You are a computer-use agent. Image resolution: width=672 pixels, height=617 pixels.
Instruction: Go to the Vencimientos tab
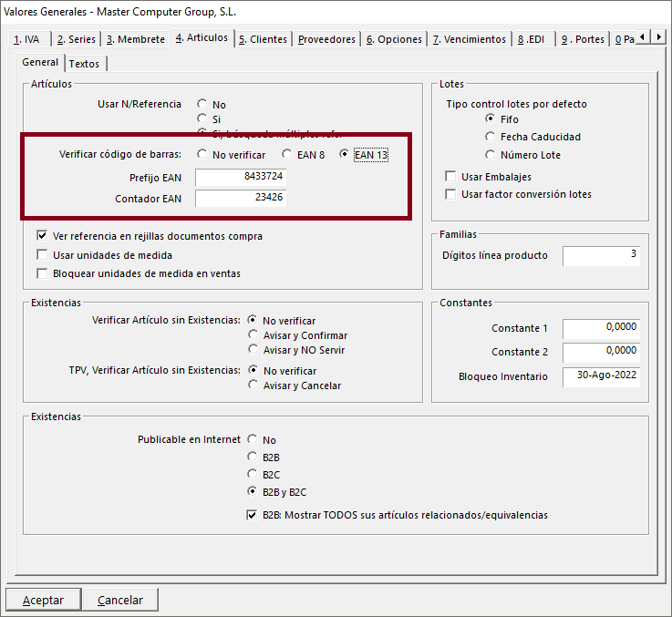coord(469,39)
